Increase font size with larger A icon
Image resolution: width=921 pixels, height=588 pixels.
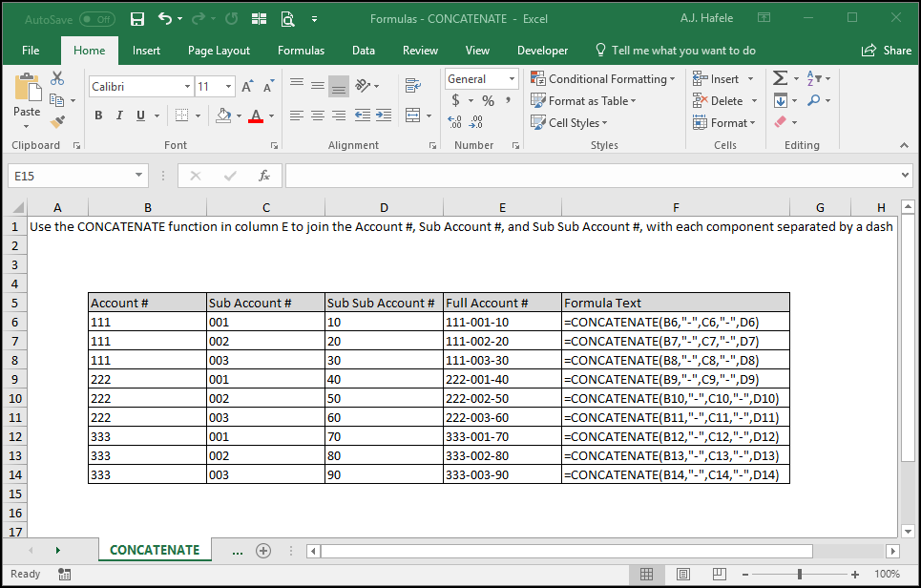(x=247, y=86)
